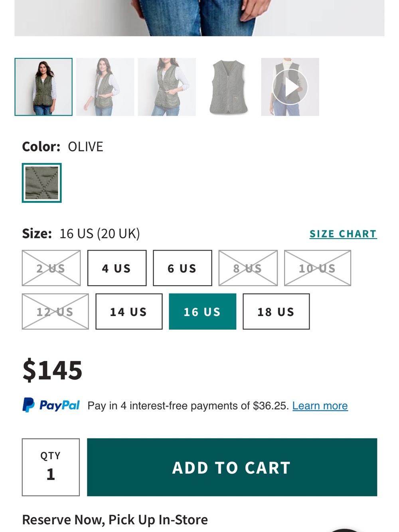This screenshot has height=532, width=399.
Task: Choose size 4 US
Action: 117,268
